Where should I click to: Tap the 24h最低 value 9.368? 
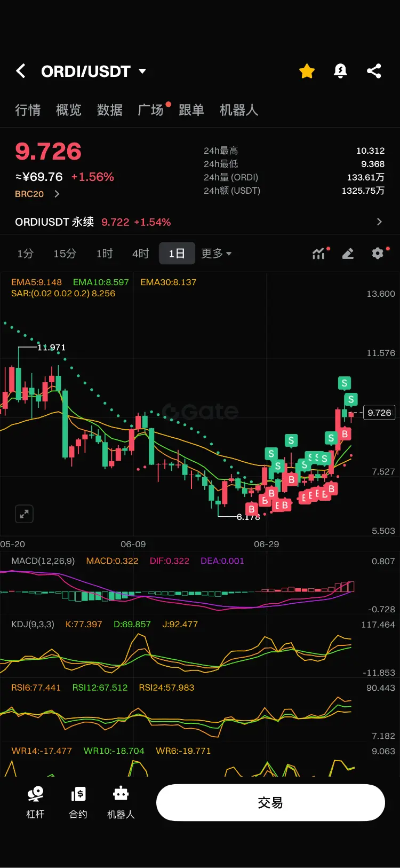(373, 164)
